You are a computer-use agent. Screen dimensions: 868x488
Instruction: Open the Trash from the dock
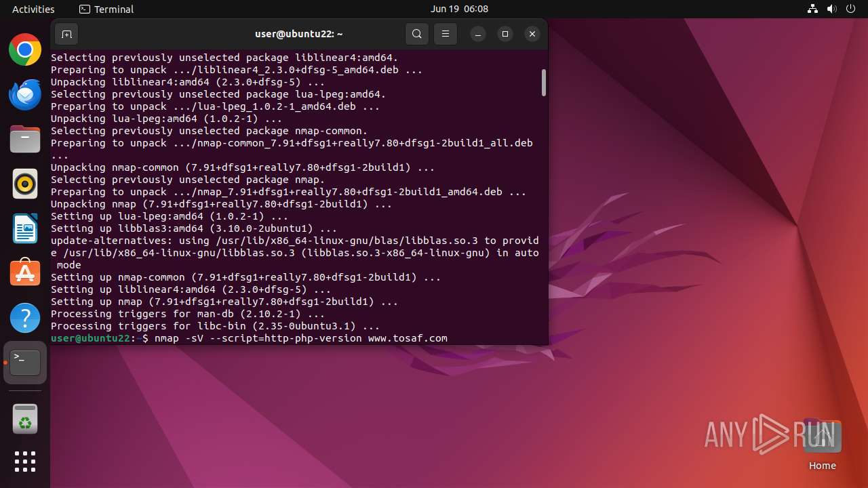pyautogui.click(x=25, y=419)
